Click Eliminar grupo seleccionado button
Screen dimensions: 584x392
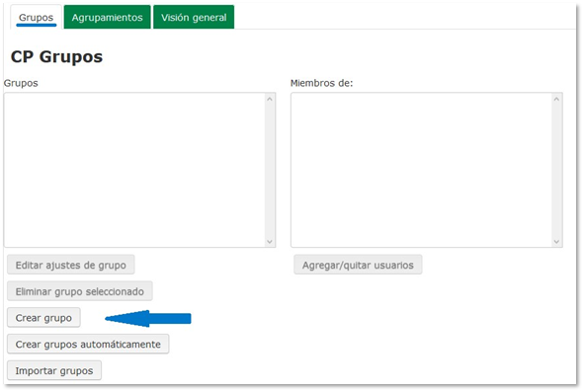click(80, 291)
